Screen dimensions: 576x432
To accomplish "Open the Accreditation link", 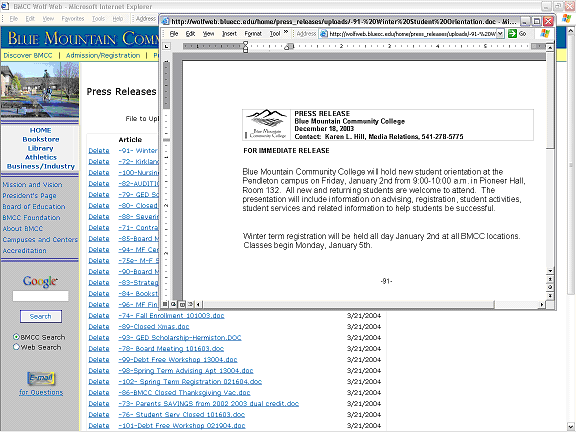I will pos(24,251).
